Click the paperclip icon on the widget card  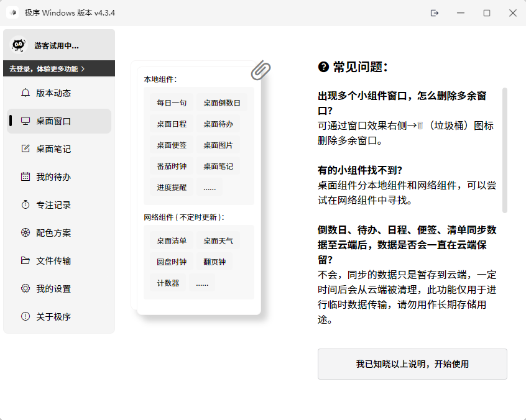(x=262, y=71)
